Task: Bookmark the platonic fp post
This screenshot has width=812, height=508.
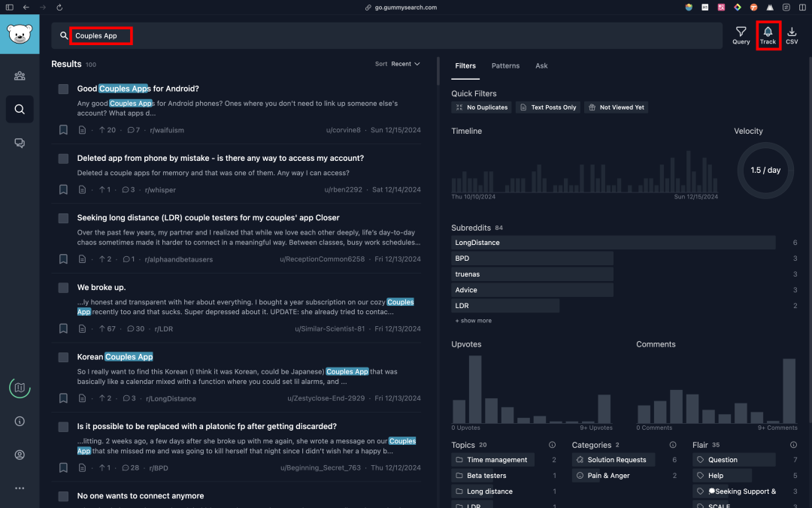Action: pos(63,467)
